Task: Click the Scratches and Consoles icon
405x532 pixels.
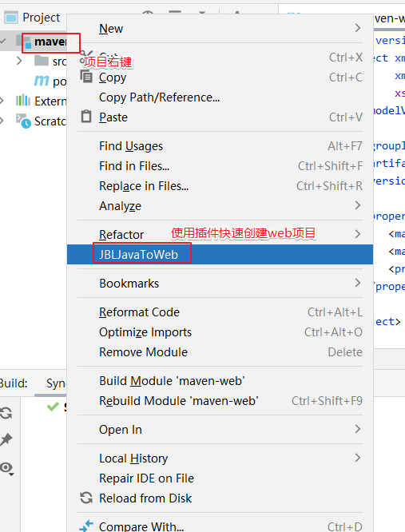Action: click(23, 121)
